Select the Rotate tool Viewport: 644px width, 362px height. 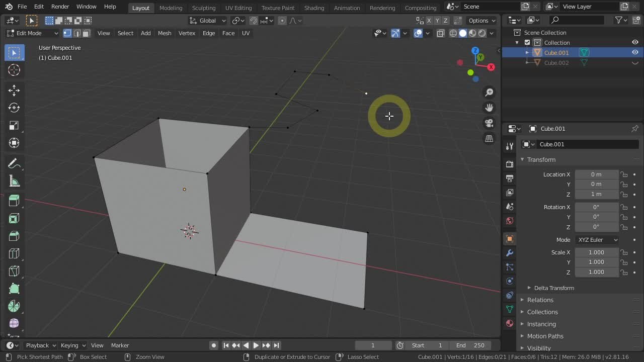click(14, 108)
